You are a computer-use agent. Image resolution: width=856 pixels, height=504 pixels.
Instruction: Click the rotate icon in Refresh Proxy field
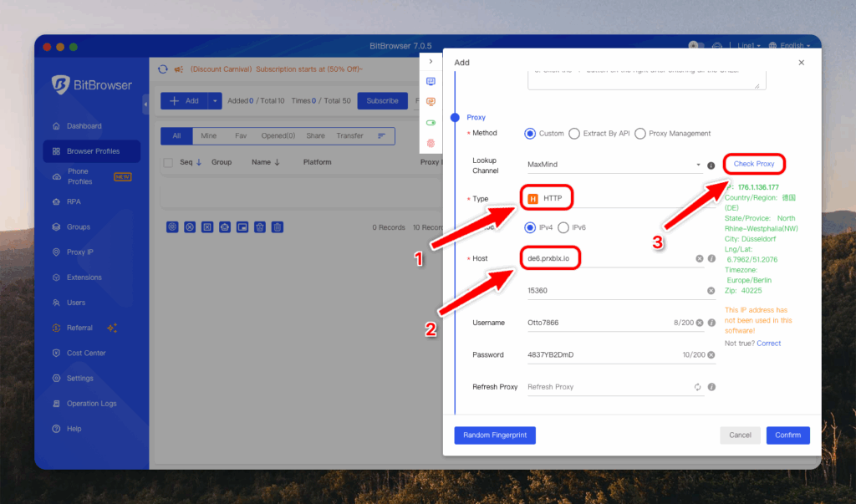697,387
